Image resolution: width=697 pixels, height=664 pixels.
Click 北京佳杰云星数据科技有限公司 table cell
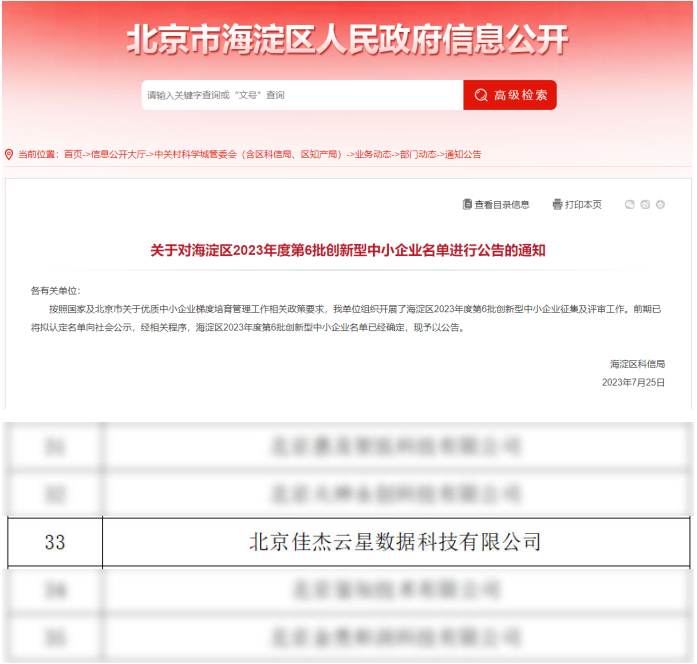(396, 542)
